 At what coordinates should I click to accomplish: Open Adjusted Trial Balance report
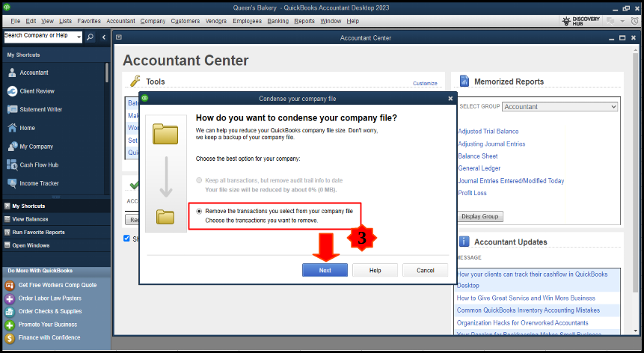[488, 132]
